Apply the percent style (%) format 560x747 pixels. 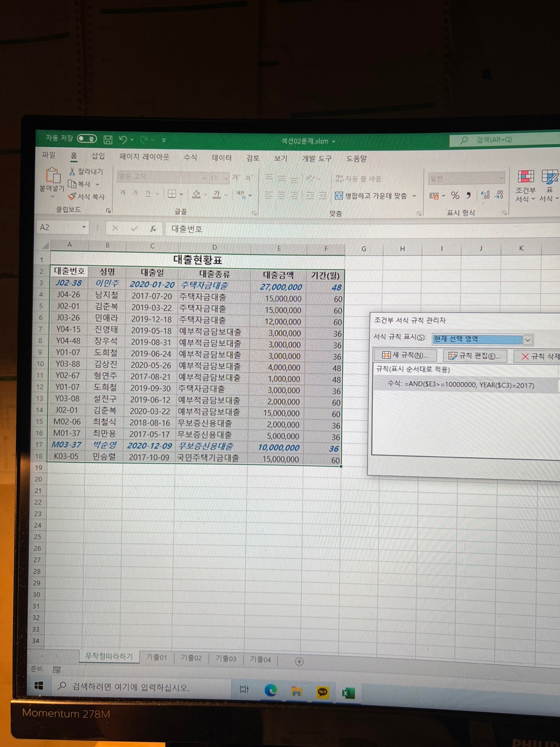coord(455,196)
